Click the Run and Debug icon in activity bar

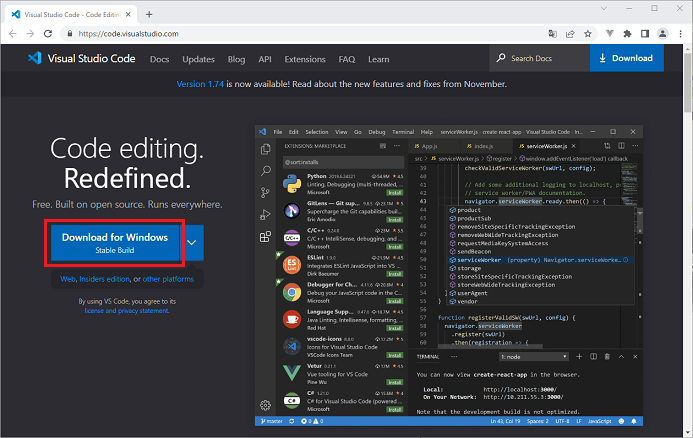265,215
